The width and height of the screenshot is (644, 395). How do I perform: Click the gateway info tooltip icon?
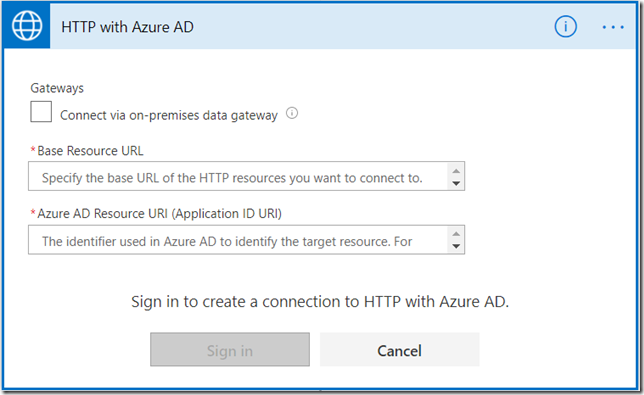tap(292, 113)
